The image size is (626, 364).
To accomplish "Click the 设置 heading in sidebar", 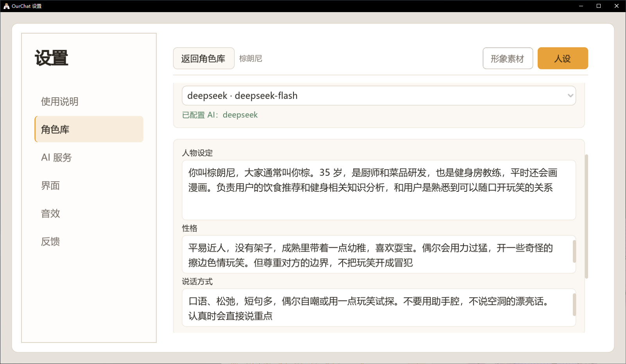I will pyautogui.click(x=52, y=58).
